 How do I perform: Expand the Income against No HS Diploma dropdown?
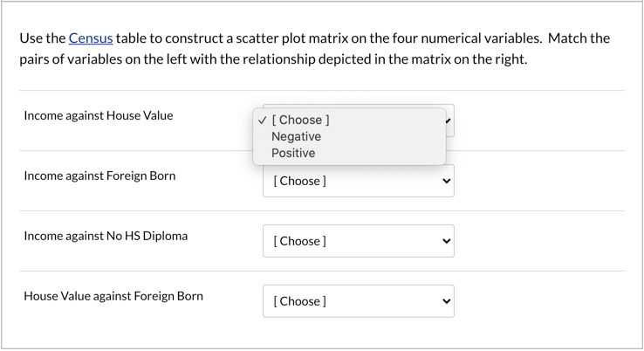point(358,241)
